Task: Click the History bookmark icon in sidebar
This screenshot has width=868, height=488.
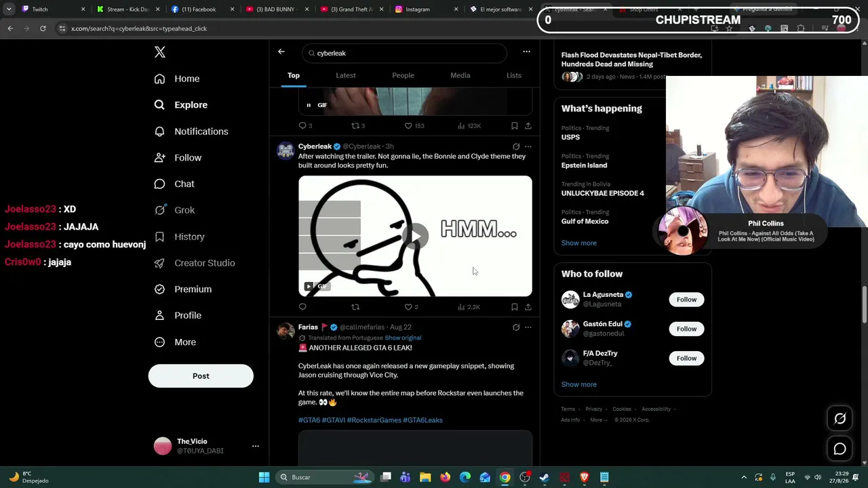Action: [x=159, y=237]
